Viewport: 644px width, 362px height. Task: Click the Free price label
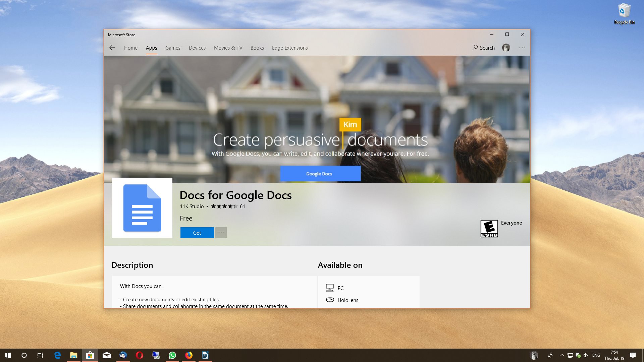tap(186, 219)
